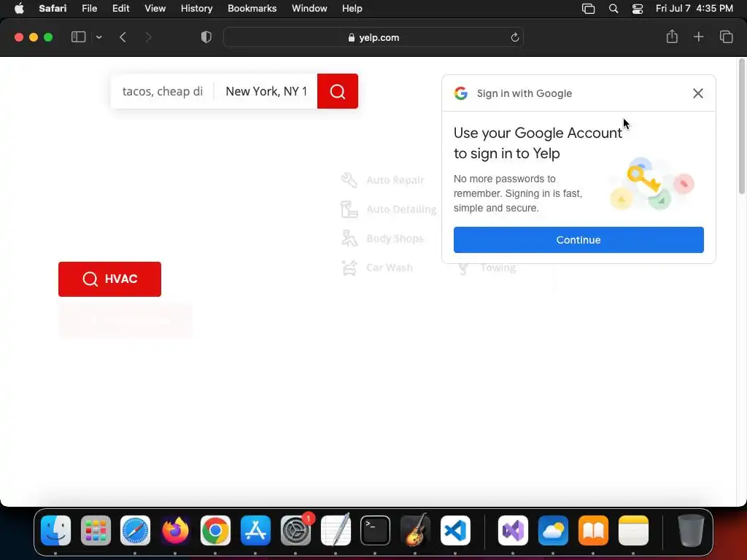Launch GarageBand from the Dock
The image size is (747, 560).
point(415,530)
